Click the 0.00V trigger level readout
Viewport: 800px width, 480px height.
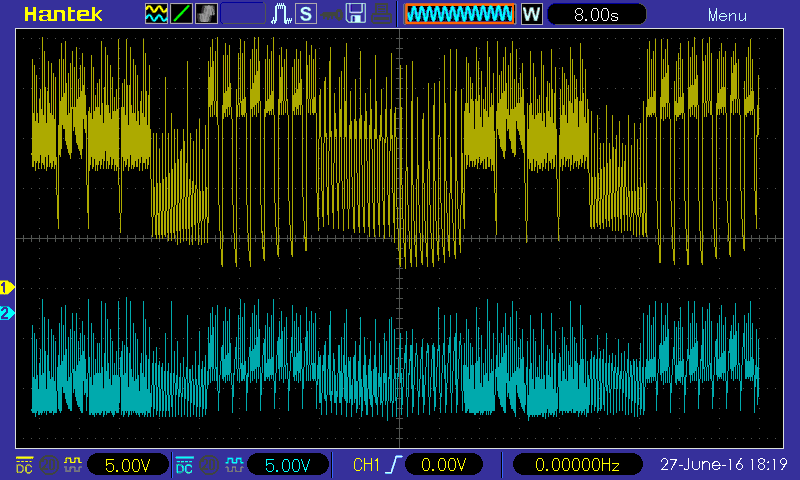point(443,465)
